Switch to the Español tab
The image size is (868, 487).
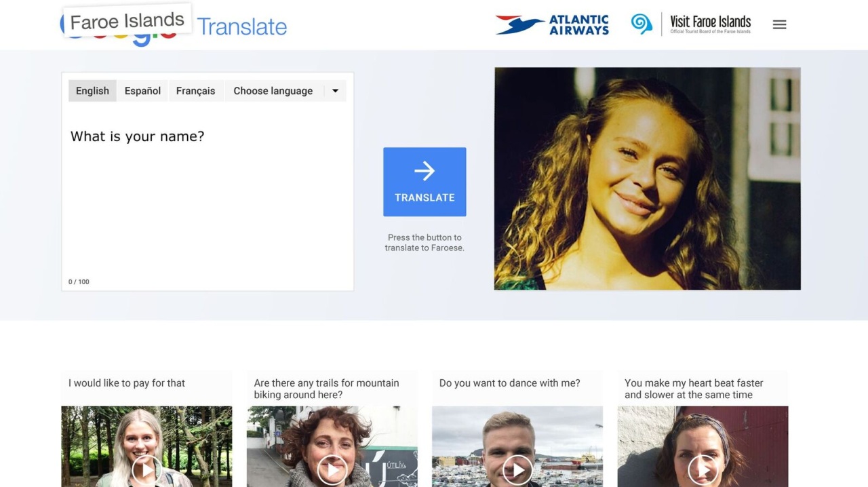pyautogui.click(x=142, y=91)
